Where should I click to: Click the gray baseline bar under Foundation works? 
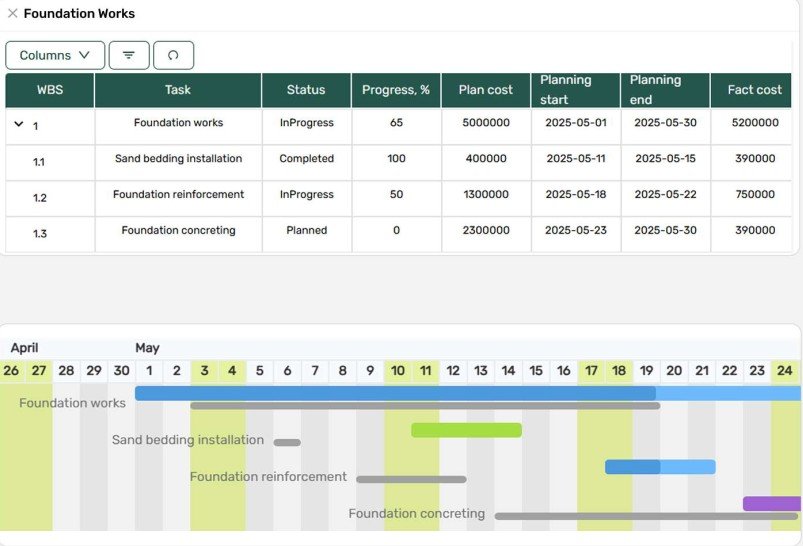coord(425,406)
